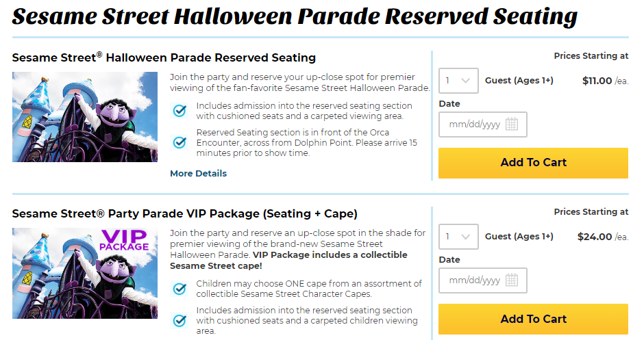The width and height of the screenshot is (644, 340).
Task: Click Reserved Seating date input field
Action: tap(482, 125)
